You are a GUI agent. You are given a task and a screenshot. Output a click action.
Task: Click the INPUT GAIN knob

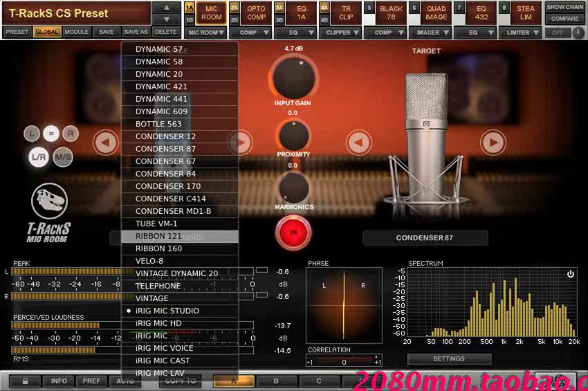[293, 78]
